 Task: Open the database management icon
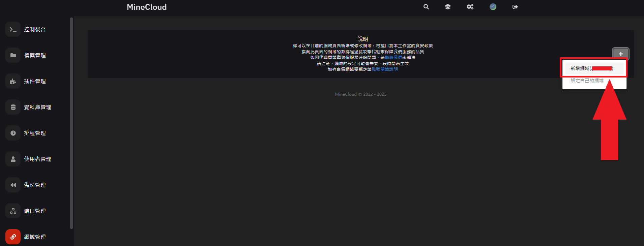click(x=13, y=107)
